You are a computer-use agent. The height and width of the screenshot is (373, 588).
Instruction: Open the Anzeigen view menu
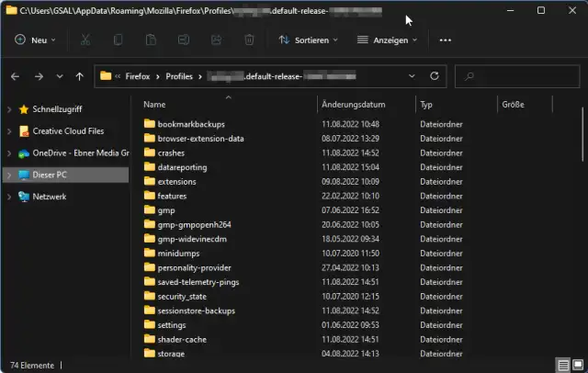pos(387,40)
